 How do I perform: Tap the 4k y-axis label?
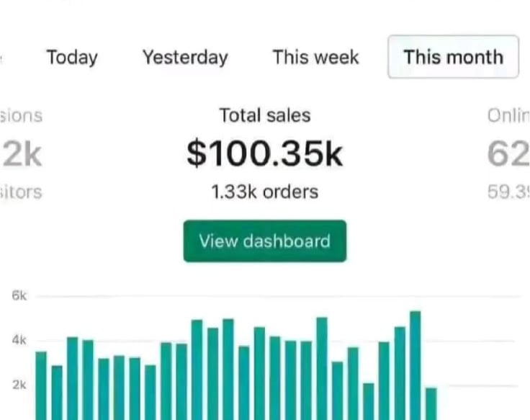pyautogui.click(x=19, y=340)
